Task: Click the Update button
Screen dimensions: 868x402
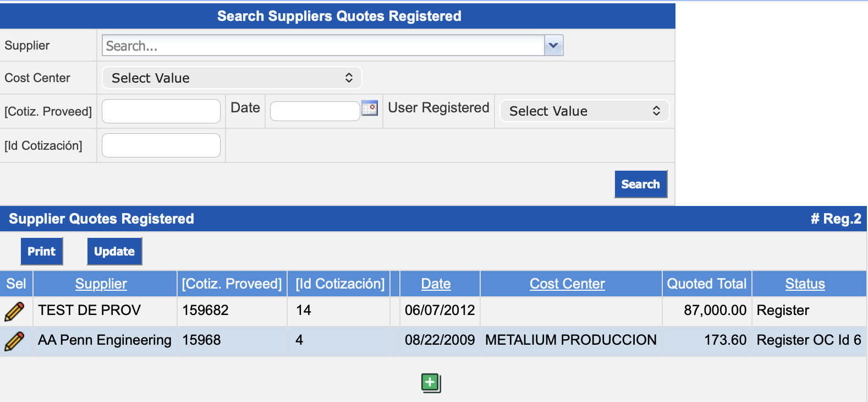Action: pos(114,252)
